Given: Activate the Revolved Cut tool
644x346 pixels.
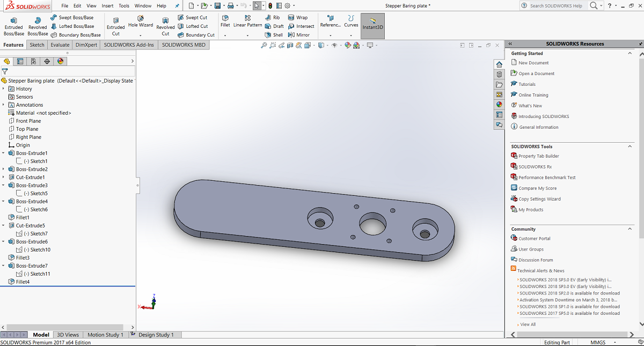Looking at the screenshot, I should pos(165,26).
